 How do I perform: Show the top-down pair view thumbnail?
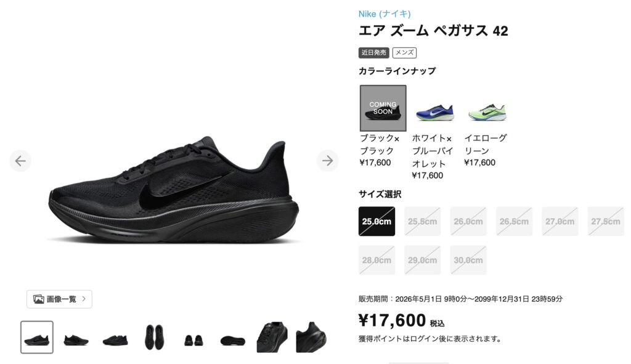tap(155, 337)
